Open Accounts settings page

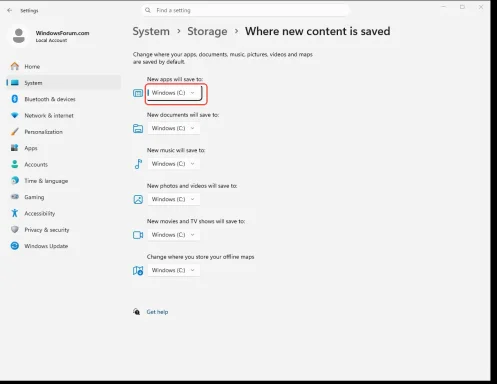pos(63,164)
